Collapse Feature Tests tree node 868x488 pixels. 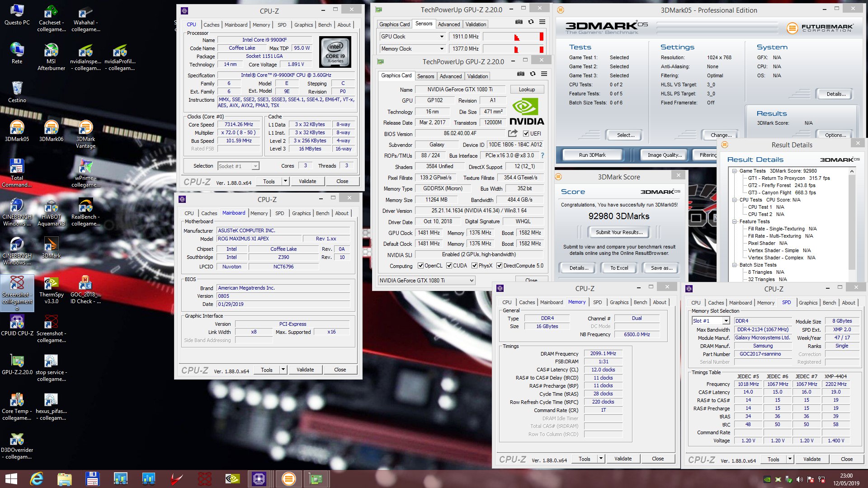tap(735, 221)
